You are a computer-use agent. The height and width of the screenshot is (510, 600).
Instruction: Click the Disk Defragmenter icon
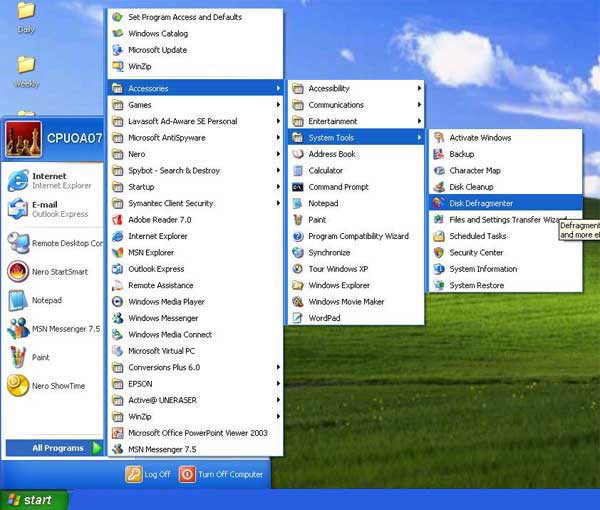click(438, 203)
